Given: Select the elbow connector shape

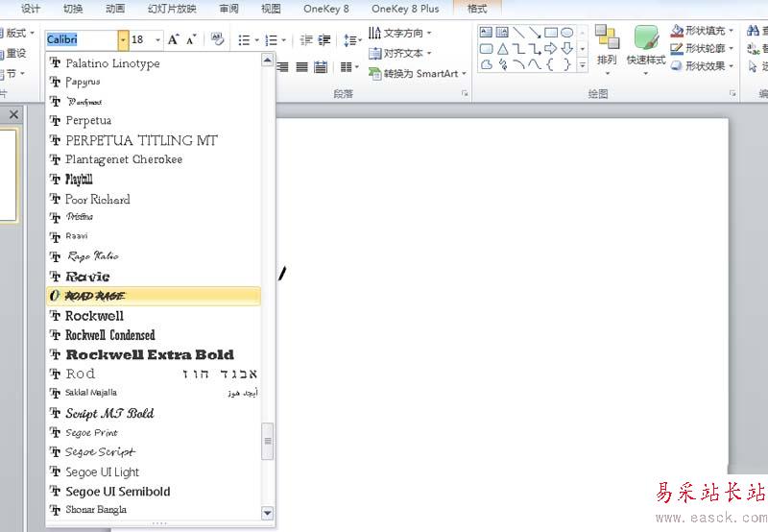Looking at the screenshot, I should pos(518,49).
